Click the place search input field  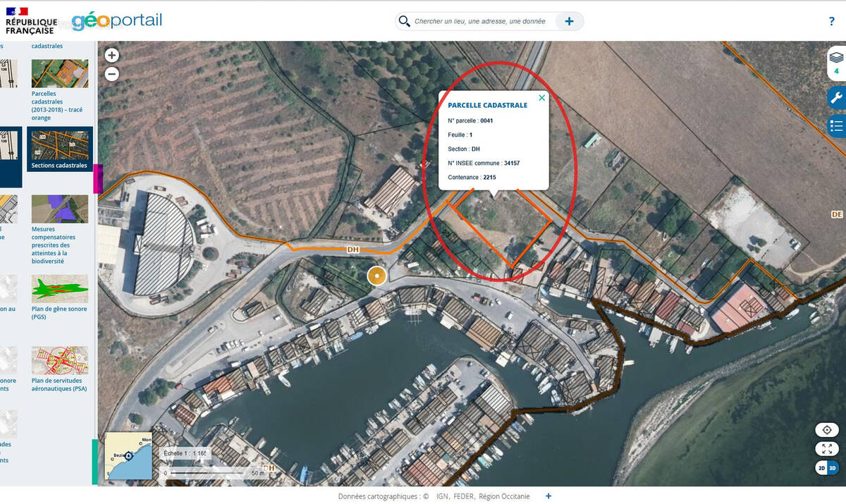tap(483, 21)
